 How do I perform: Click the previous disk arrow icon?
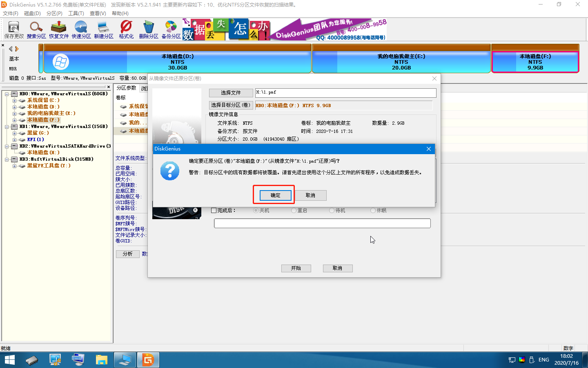[x=11, y=49]
